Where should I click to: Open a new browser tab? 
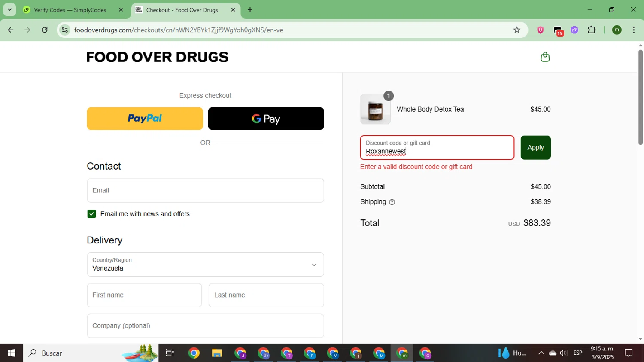(x=250, y=10)
